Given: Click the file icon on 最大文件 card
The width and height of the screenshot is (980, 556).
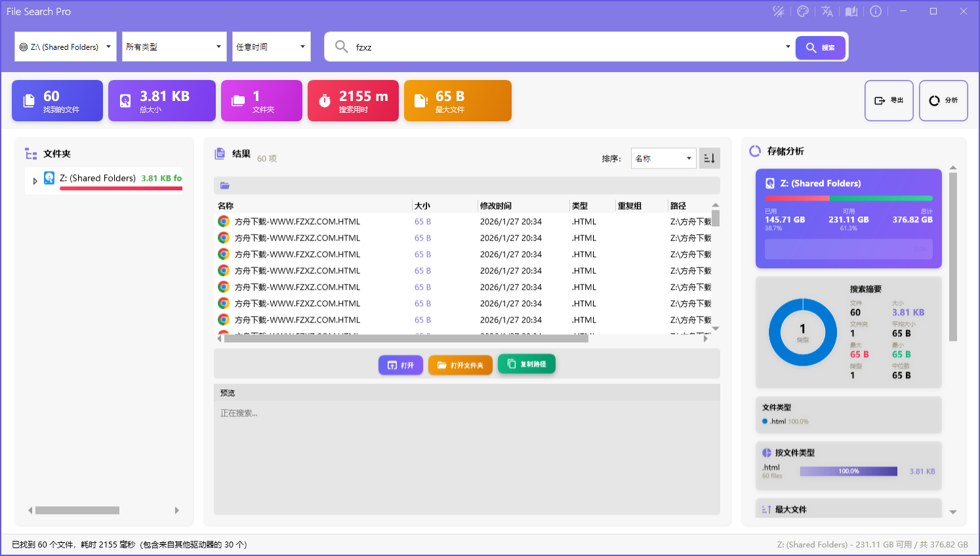Looking at the screenshot, I should (x=420, y=100).
